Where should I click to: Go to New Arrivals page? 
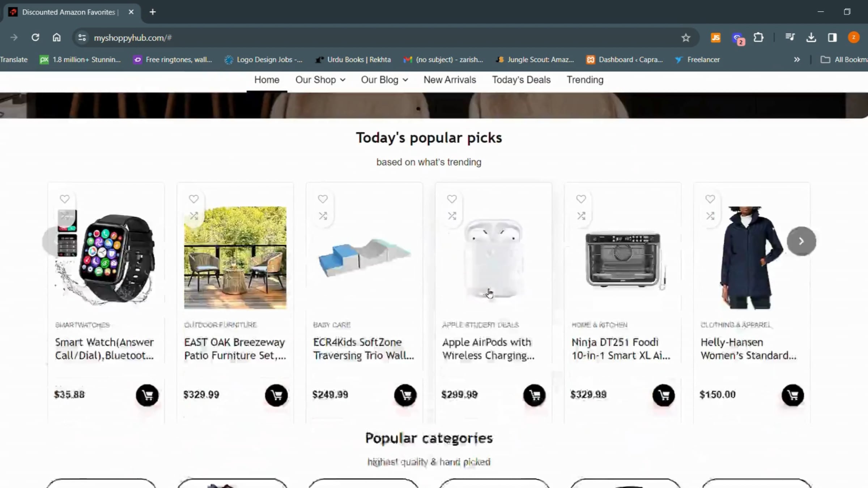tap(450, 80)
